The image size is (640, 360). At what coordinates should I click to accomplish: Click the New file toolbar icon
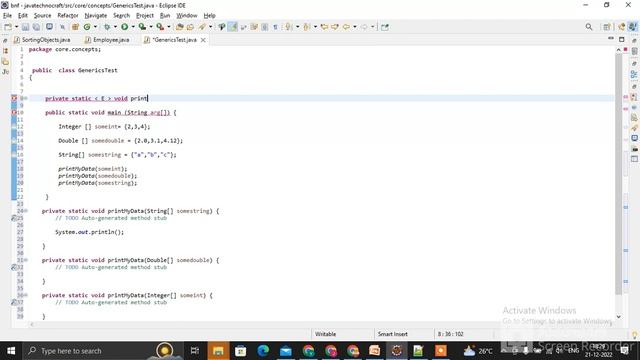8,27
